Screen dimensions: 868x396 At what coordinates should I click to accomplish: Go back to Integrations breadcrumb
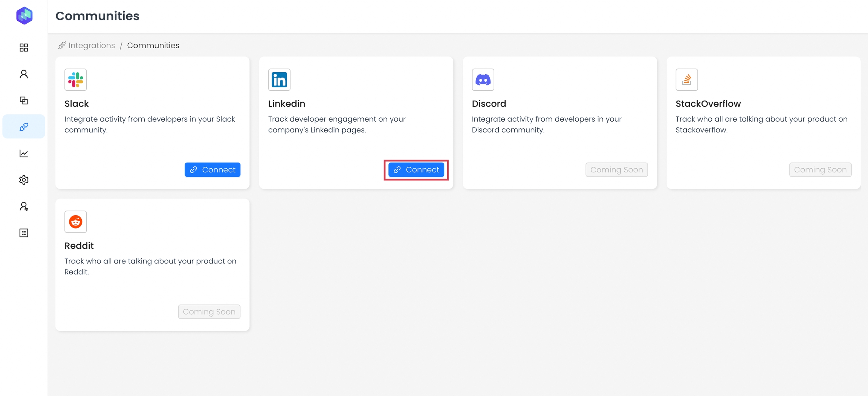92,46
